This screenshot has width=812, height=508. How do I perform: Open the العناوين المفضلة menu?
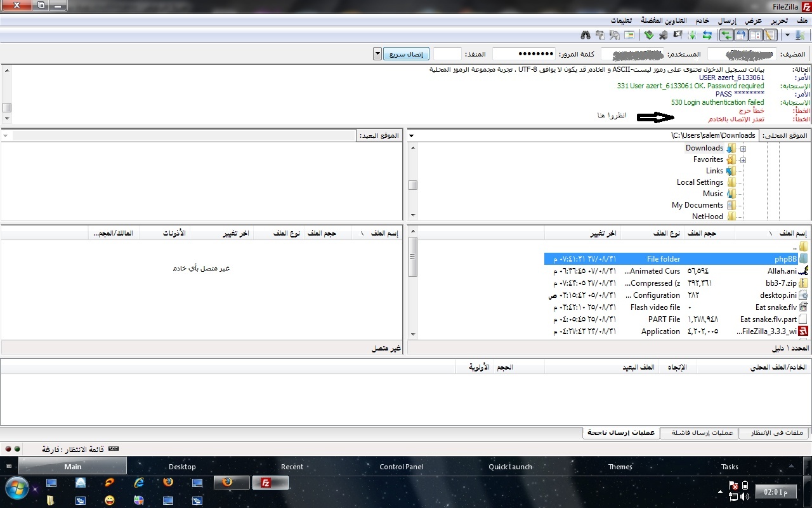click(664, 20)
